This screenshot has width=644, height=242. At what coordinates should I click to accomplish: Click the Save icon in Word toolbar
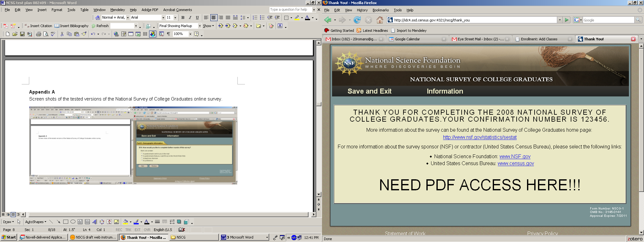pos(22,34)
